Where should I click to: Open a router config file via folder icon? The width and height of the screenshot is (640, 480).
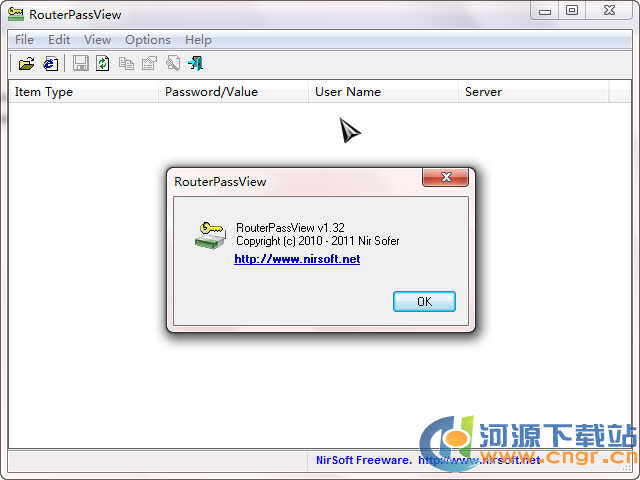click(x=26, y=64)
